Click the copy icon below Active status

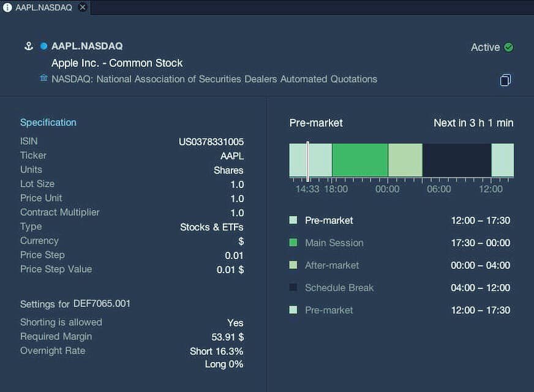[x=505, y=80]
